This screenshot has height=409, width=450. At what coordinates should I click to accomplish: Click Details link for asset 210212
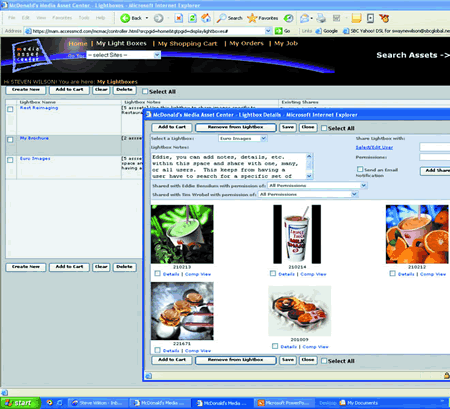coord(406,274)
